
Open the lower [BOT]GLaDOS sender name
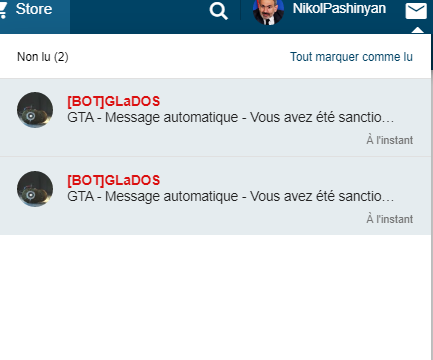point(114,180)
